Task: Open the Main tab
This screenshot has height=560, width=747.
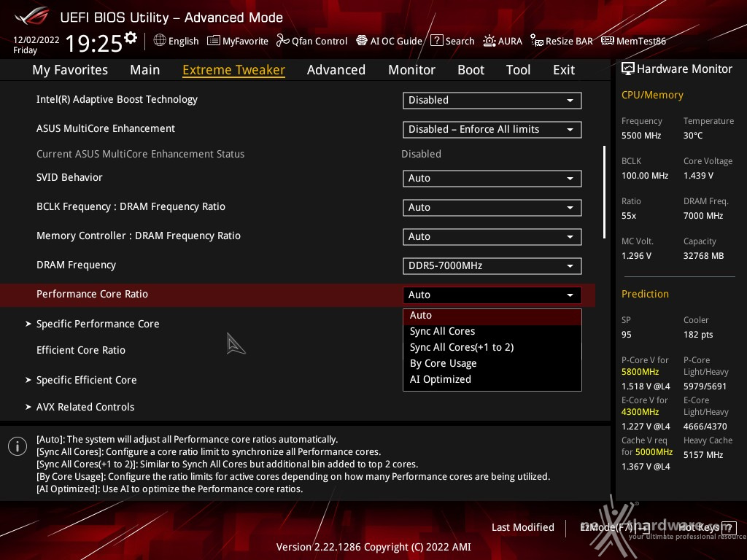Action: pos(145,70)
